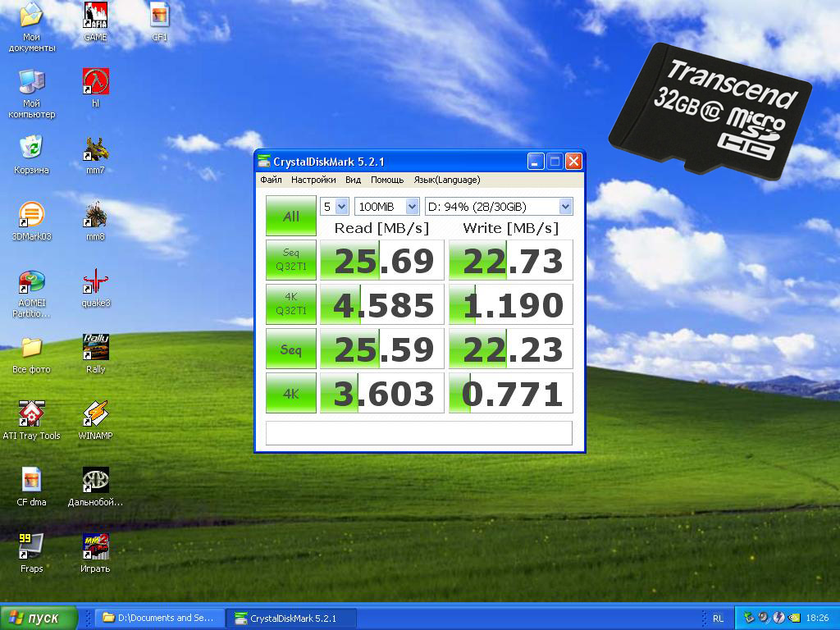Open the Файл menu
Viewport: 840px width, 630px height.
(x=271, y=180)
